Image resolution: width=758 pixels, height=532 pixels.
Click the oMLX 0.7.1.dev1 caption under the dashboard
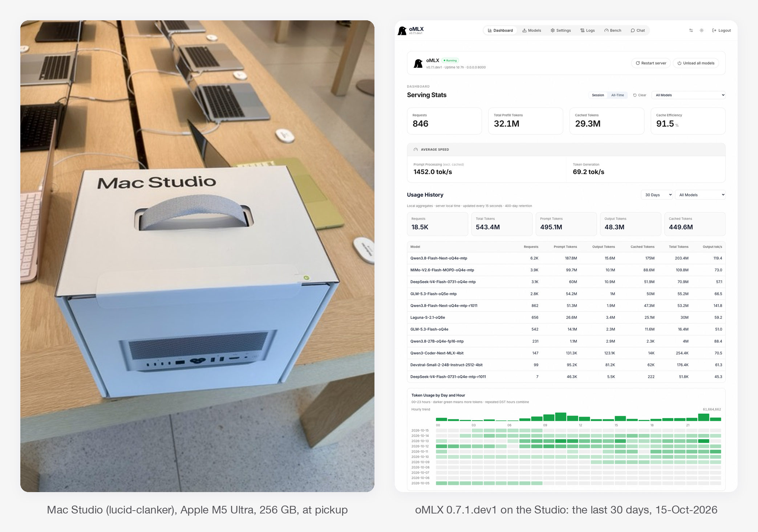[566, 510]
